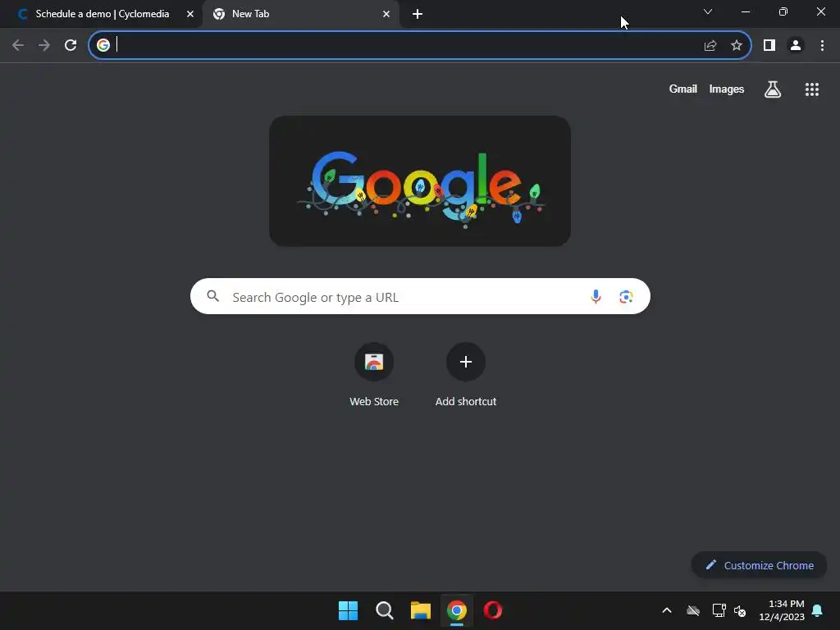Click the Chrome taskbar icon
This screenshot has height=630, width=840.
(x=457, y=610)
